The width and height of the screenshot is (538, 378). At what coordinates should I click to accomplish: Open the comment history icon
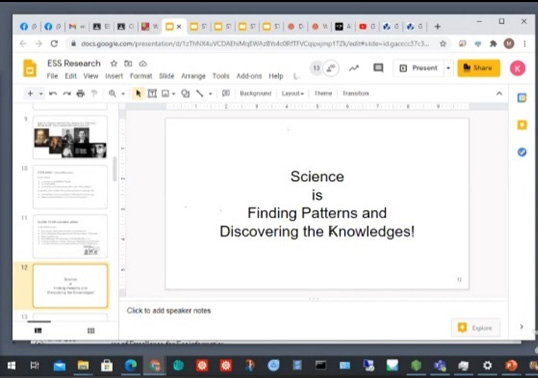(x=378, y=68)
